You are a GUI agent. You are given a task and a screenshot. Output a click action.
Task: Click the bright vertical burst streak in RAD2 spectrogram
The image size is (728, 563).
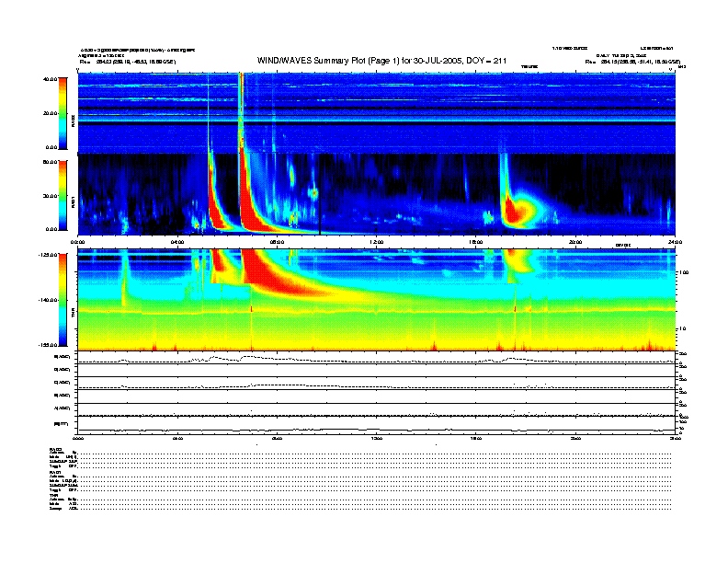coord(241,113)
